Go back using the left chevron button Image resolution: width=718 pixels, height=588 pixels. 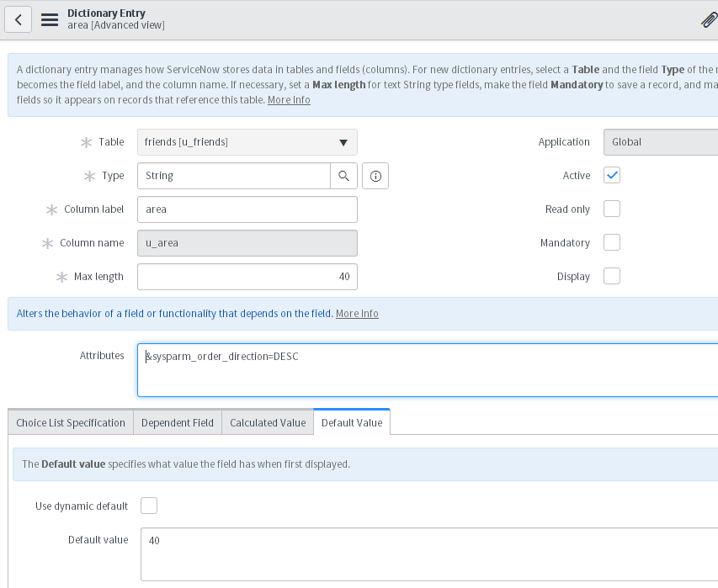click(19, 19)
